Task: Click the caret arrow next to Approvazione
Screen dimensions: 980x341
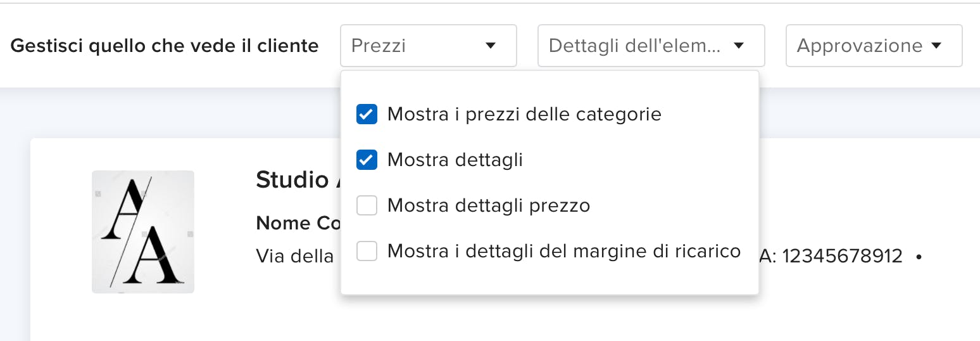Action: click(937, 46)
